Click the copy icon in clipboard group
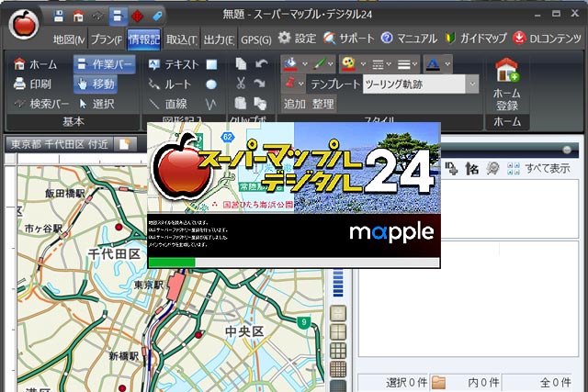The image size is (588, 392). (241, 63)
